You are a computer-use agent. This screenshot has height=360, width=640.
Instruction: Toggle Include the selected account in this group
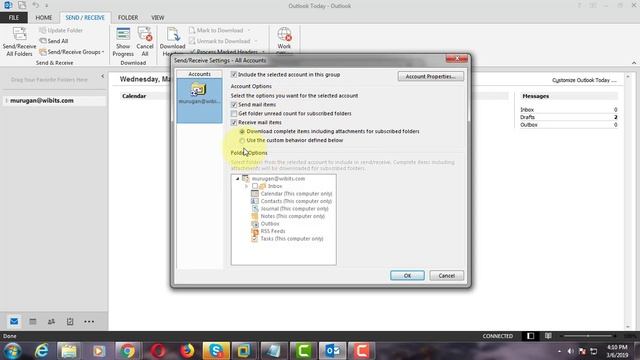234,74
